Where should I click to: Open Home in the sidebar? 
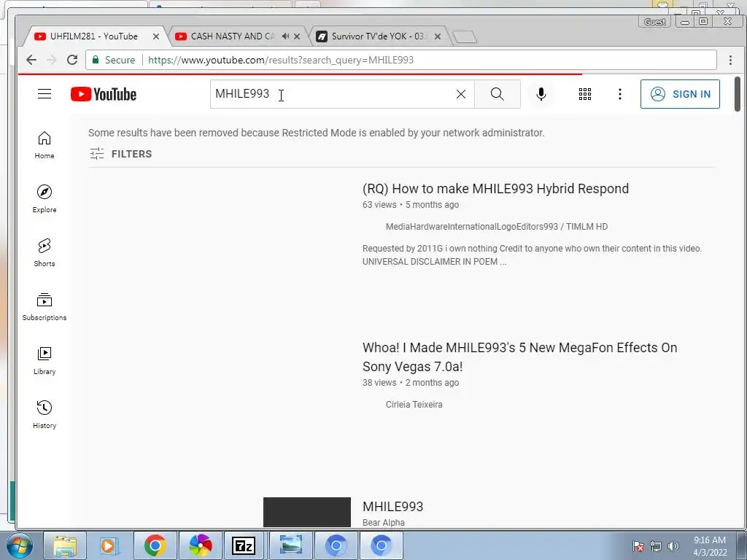tap(44, 145)
